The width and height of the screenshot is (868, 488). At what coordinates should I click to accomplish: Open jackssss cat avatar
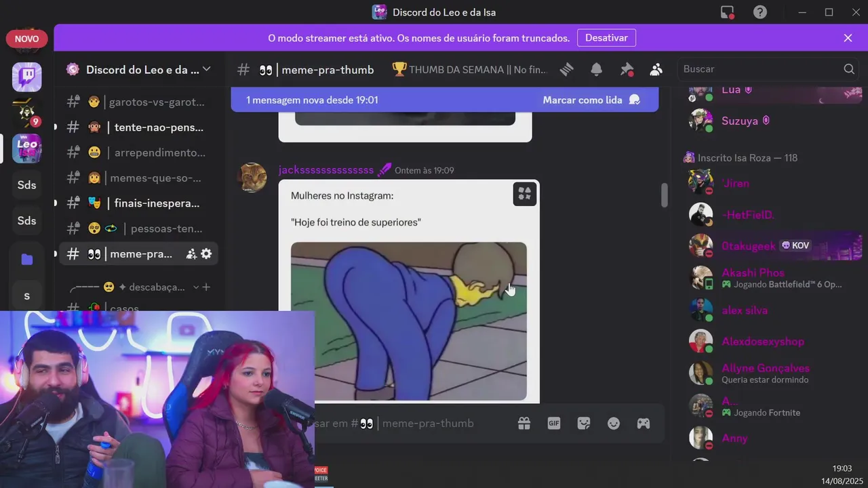pyautogui.click(x=252, y=178)
